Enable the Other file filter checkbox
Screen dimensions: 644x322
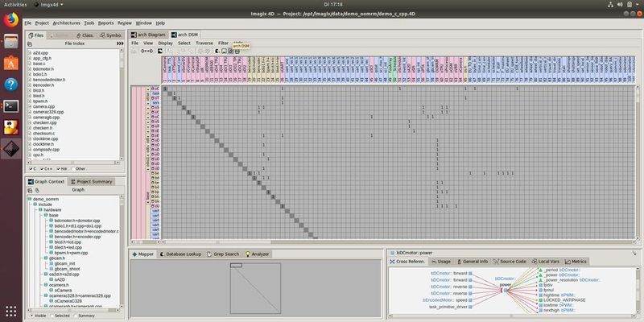pyautogui.click(x=73, y=169)
